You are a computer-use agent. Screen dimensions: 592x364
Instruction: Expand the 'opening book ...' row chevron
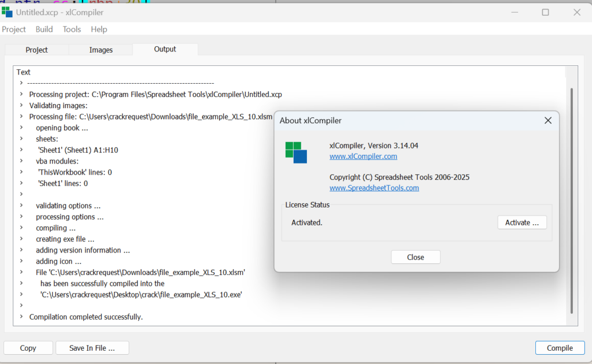coord(21,128)
